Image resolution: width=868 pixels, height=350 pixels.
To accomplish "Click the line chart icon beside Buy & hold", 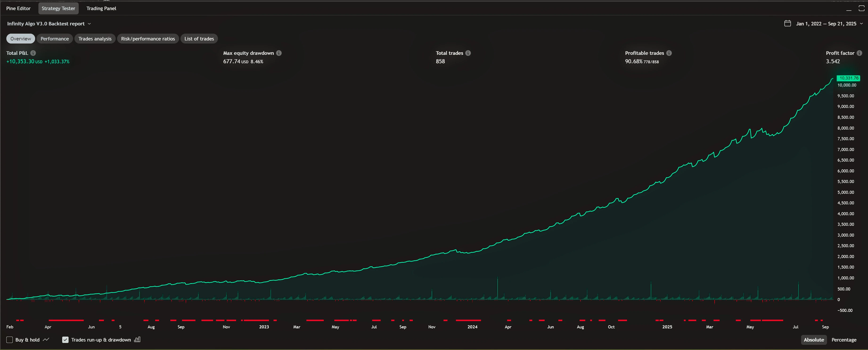I will (46, 340).
